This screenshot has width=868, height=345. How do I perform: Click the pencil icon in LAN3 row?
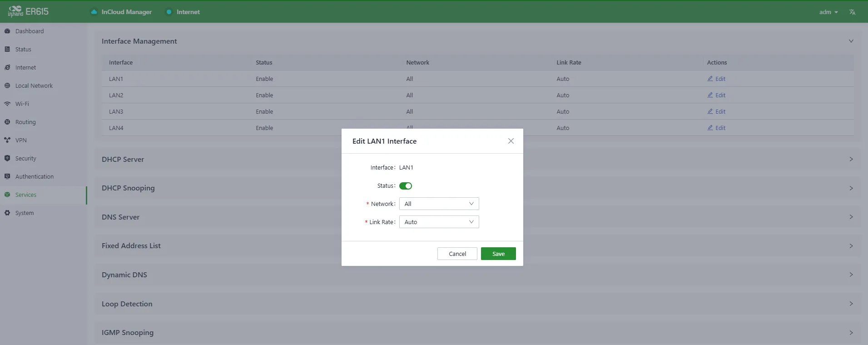[710, 111]
